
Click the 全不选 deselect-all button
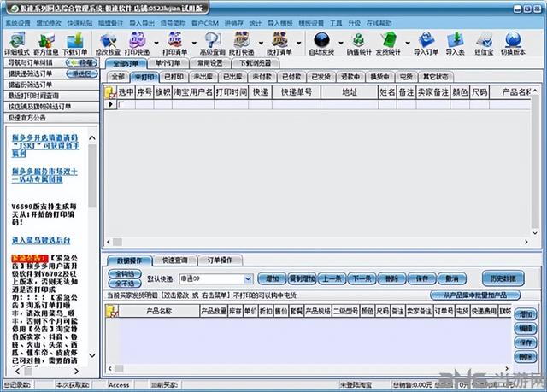point(122,283)
